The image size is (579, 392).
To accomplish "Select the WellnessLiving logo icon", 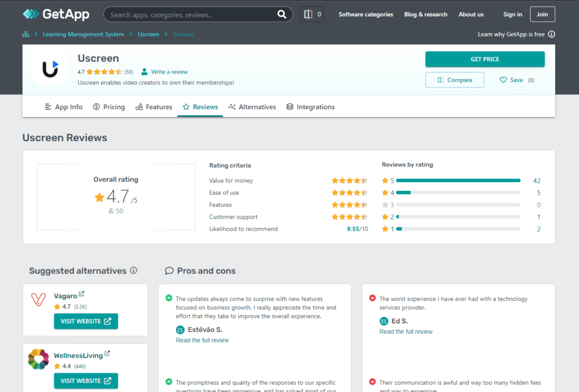I will [x=38, y=359].
